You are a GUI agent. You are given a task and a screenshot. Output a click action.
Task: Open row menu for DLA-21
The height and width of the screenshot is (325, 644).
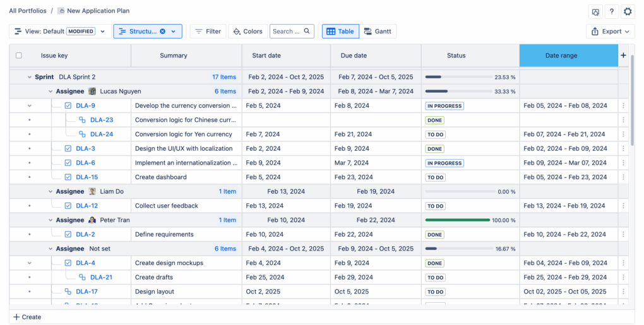(x=623, y=278)
